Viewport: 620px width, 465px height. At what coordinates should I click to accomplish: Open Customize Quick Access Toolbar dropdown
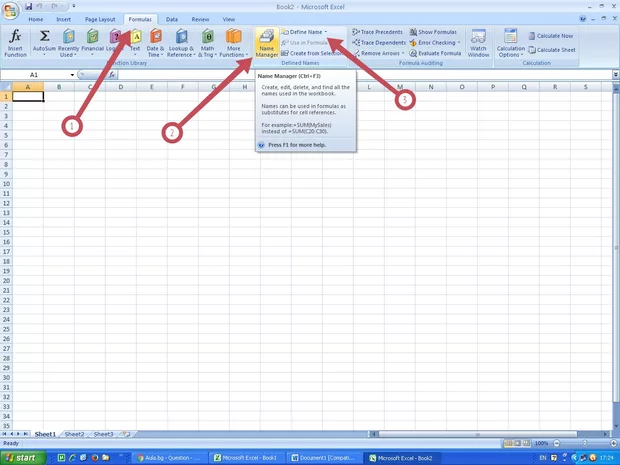coord(74,6)
